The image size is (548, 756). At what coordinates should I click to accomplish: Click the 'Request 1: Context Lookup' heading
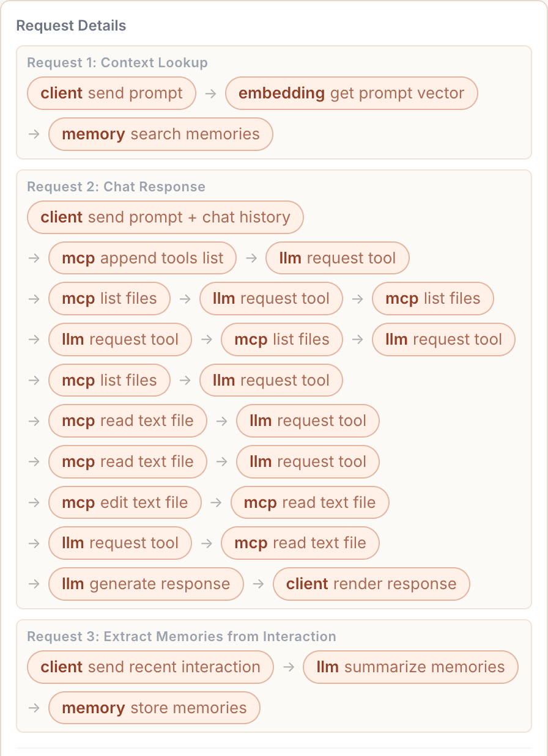coord(117,62)
